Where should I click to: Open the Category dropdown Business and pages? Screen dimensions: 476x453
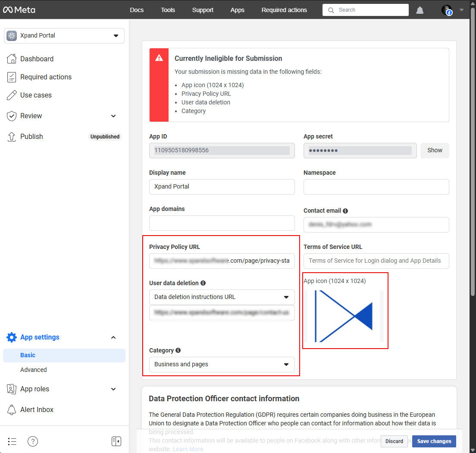222,364
